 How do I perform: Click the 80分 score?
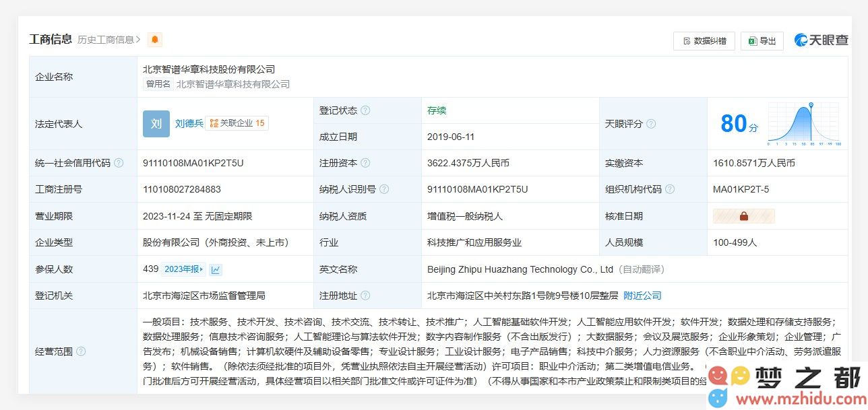click(x=739, y=124)
